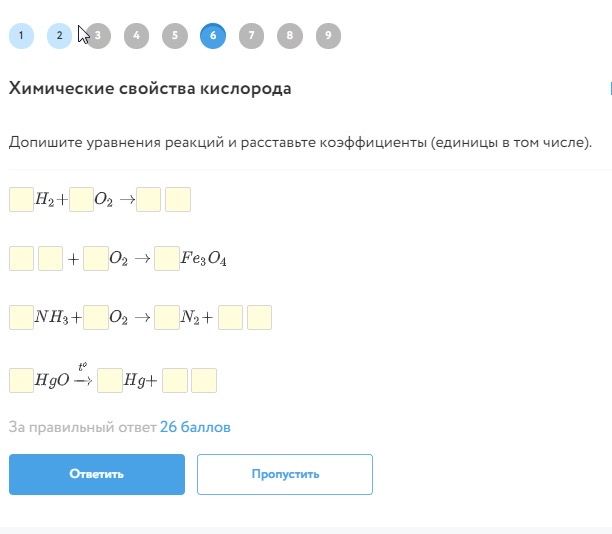Navigate to question 8 step circle
Image resolution: width=612 pixels, height=534 pixels.
click(x=289, y=37)
